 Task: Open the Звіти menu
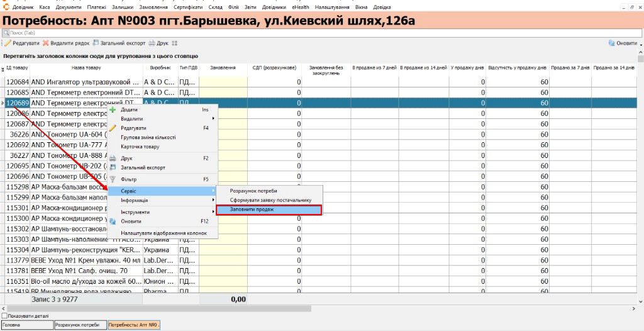click(x=251, y=8)
